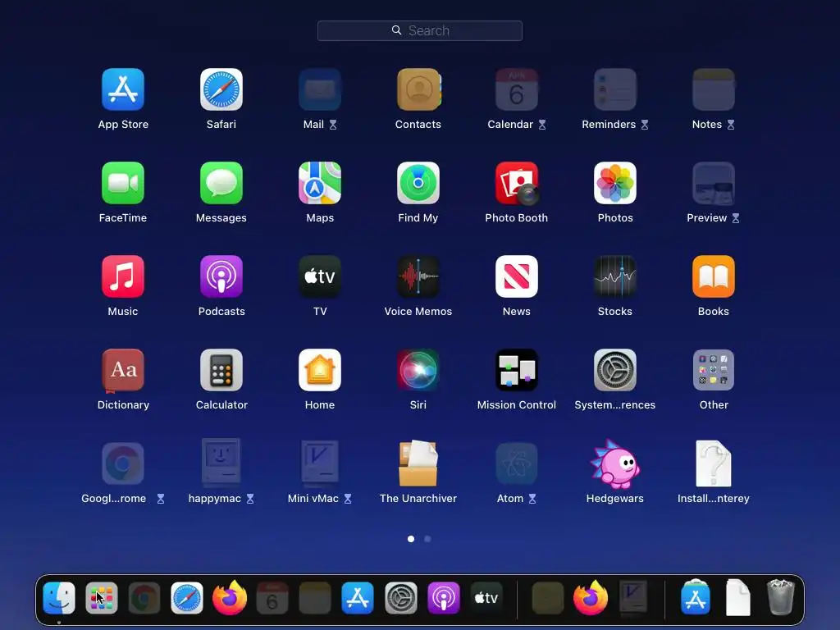Click the Launchpad icon in the Dock
The height and width of the screenshot is (630, 840).
(102, 598)
